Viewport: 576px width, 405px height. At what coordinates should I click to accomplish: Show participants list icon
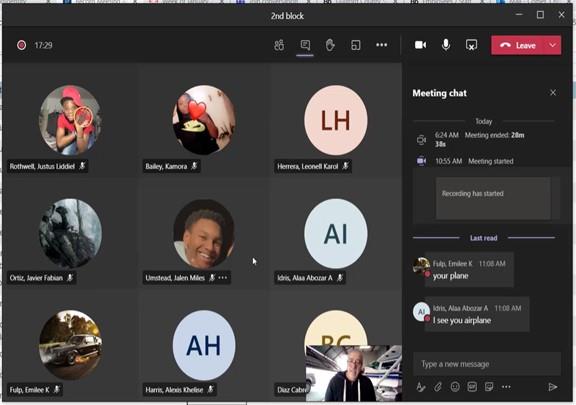tap(279, 45)
